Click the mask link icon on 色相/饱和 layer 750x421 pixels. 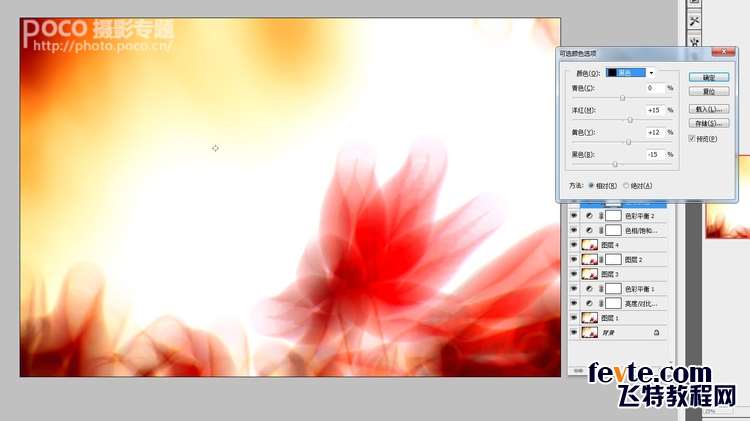click(601, 231)
